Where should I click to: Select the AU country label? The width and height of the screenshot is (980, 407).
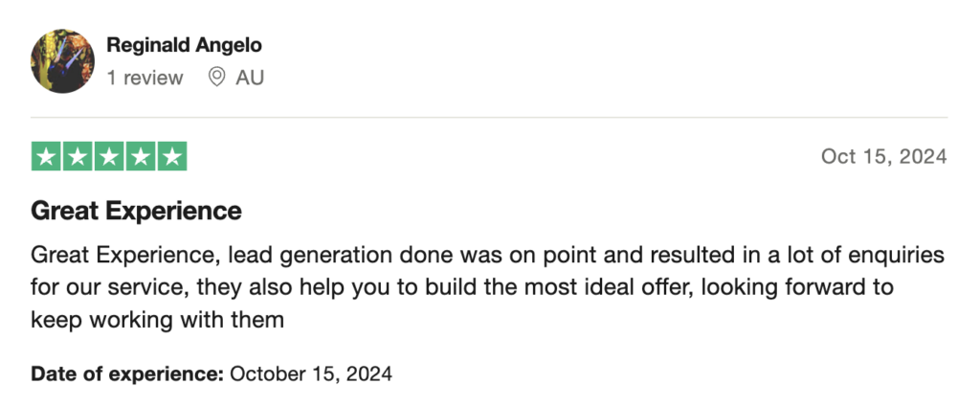coord(250,79)
